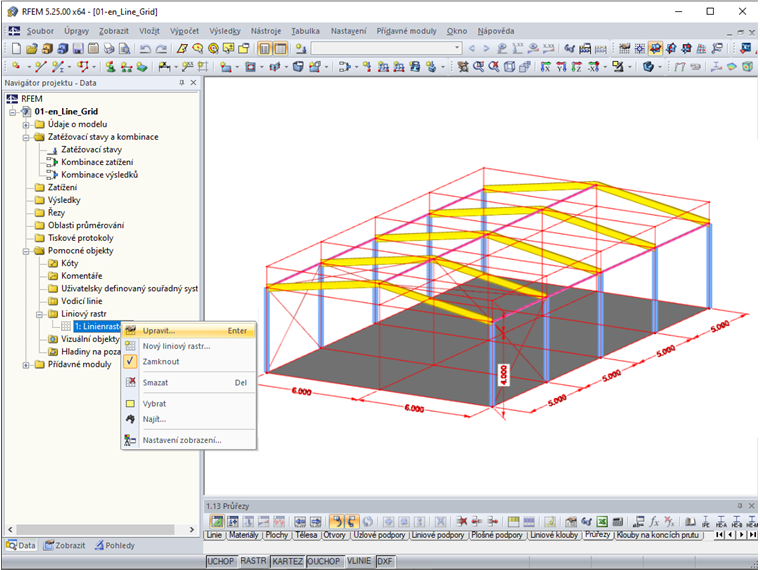Go to previous load case arrow
Viewport: 760px width, 570px height.
[472, 48]
